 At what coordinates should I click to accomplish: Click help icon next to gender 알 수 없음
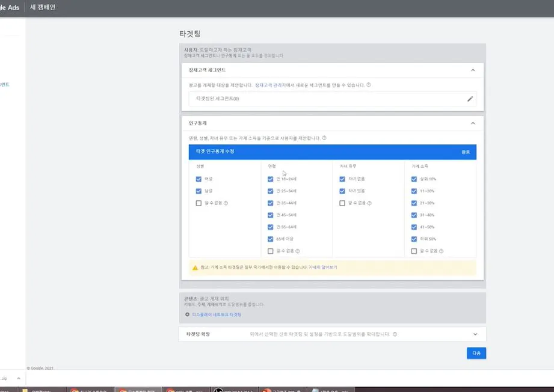(226, 203)
